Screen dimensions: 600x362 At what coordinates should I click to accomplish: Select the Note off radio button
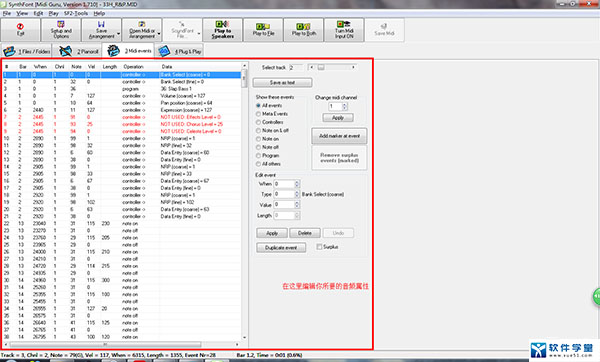click(258, 147)
